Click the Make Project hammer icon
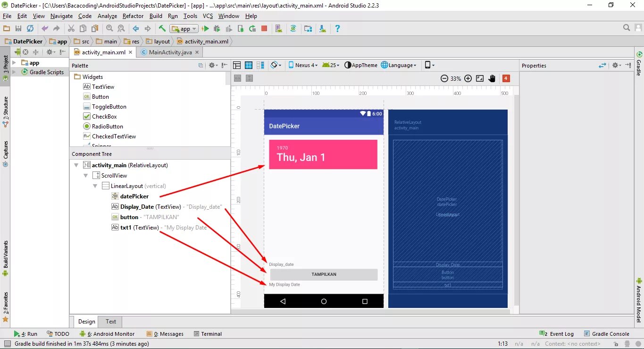This screenshot has height=349, width=644. 162,28
